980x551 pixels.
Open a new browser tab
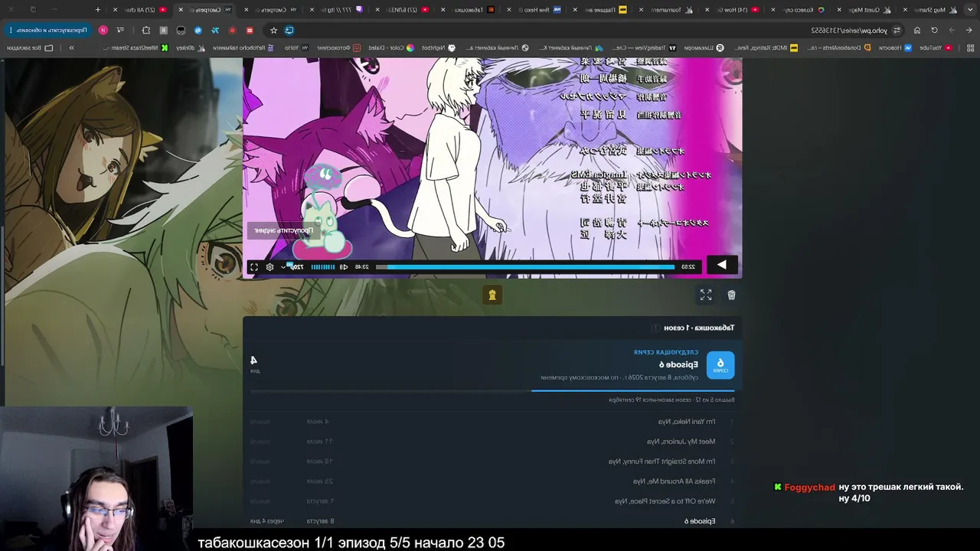(x=98, y=9)
